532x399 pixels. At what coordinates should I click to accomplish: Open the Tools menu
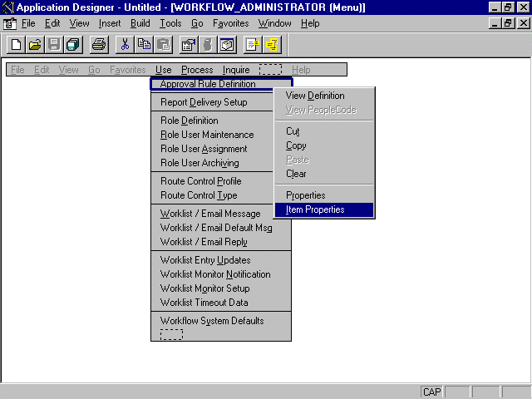coord(170,23)
